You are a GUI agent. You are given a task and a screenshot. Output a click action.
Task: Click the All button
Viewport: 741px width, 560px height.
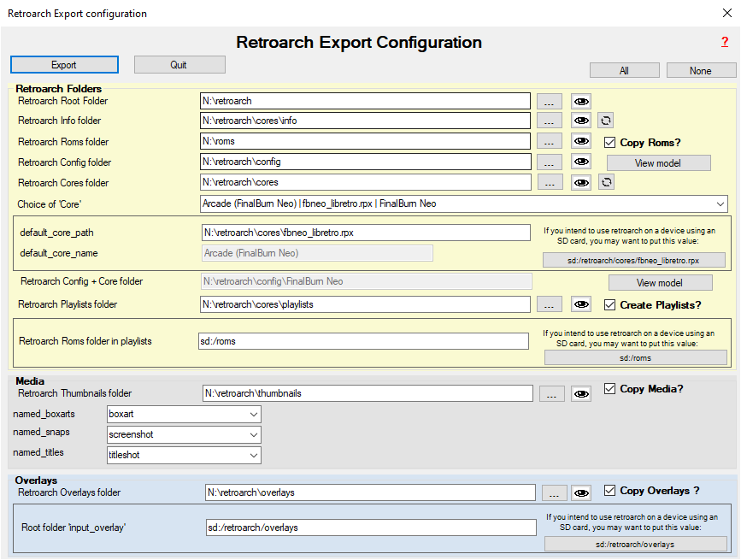624,71
